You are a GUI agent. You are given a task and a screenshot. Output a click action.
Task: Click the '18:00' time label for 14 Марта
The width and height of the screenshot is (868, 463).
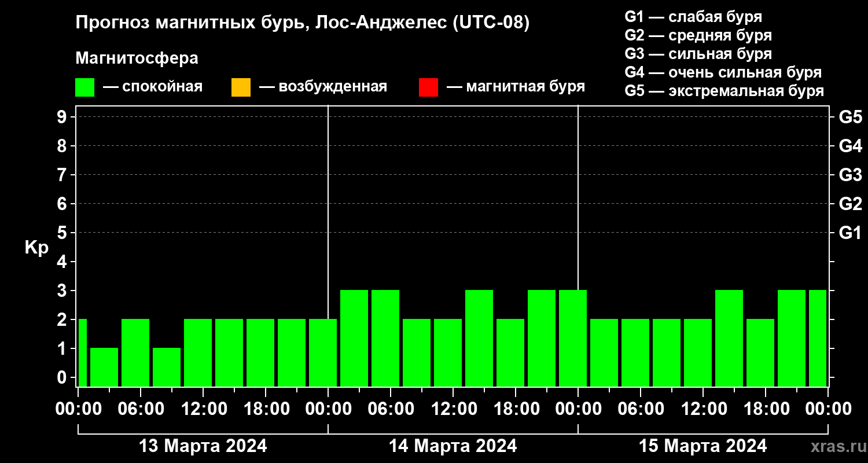[516, 409]
